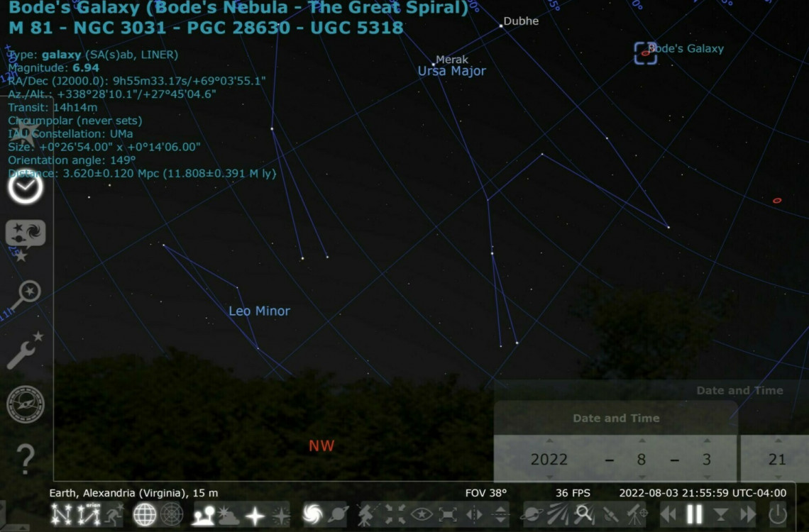
Task: Toggle planet labels ringed planet icon
Action: tap(338, 514)
